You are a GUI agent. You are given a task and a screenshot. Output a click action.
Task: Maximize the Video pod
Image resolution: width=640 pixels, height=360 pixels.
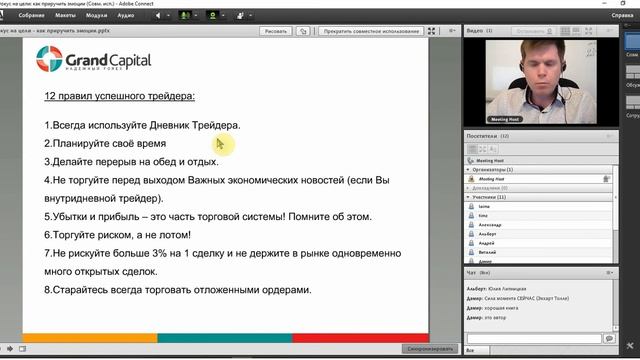[x=589, y=31]
